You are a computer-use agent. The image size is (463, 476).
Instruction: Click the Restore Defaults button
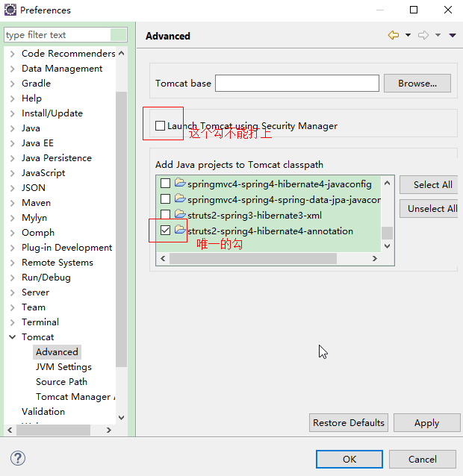(x=349, y=422)
